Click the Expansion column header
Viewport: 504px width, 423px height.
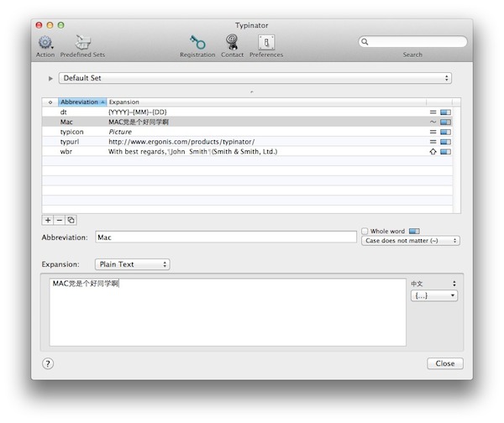266,102
